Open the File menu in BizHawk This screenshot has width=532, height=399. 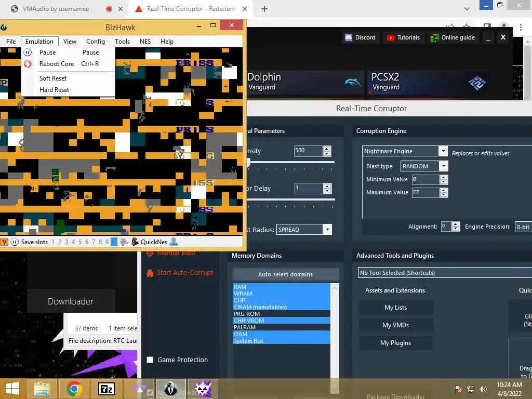coord(11,42)
